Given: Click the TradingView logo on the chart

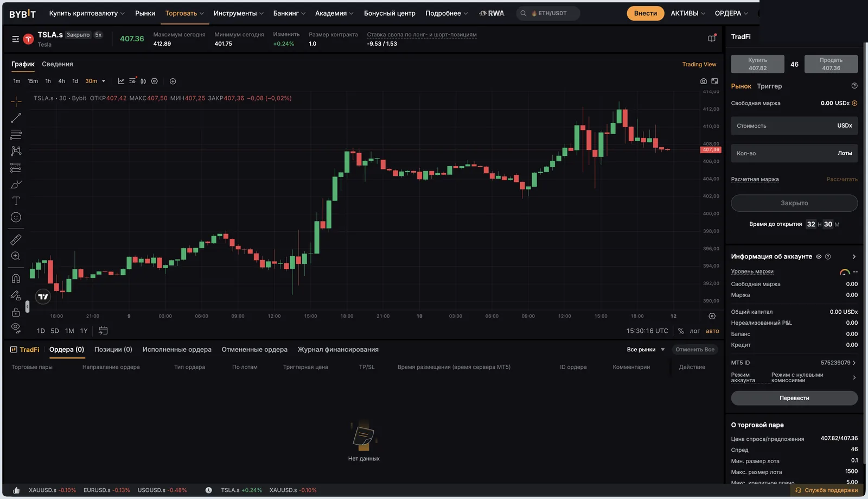Looking at the screenshot, I should (x=43, y=296).
